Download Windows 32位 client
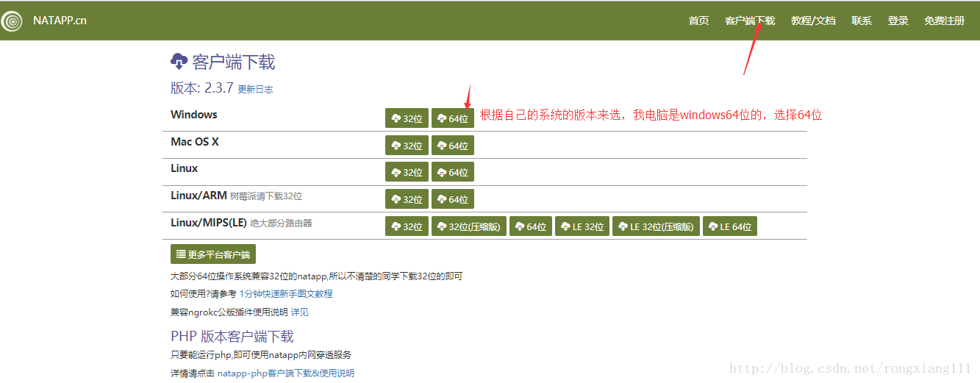 tap(407, 118)
